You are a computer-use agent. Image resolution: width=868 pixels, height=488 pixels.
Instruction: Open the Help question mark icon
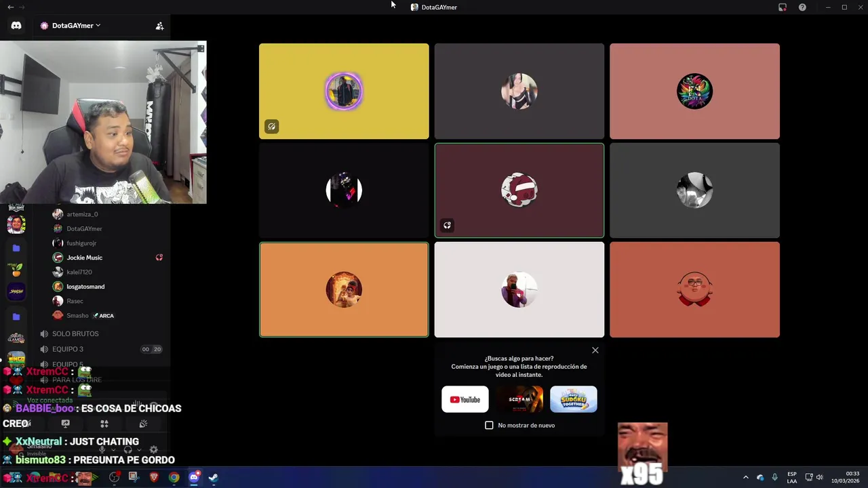click(x=803, y=7)
